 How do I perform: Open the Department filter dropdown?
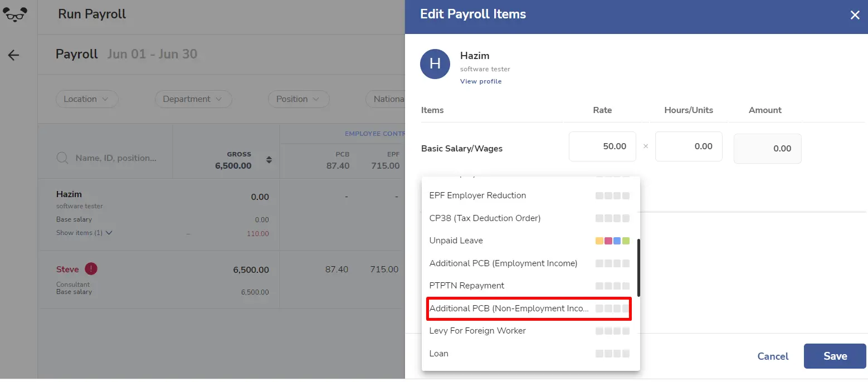click(x=193, y=99)
